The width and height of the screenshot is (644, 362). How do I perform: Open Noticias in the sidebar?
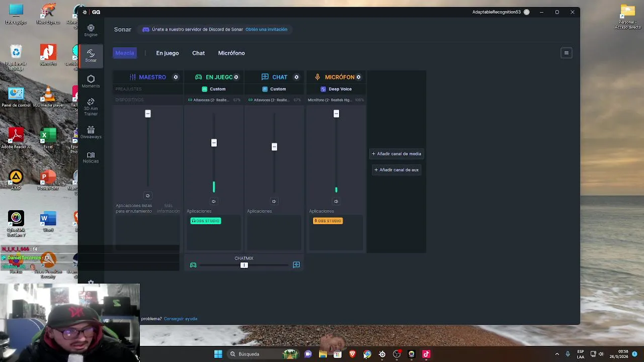pos(91,157)
